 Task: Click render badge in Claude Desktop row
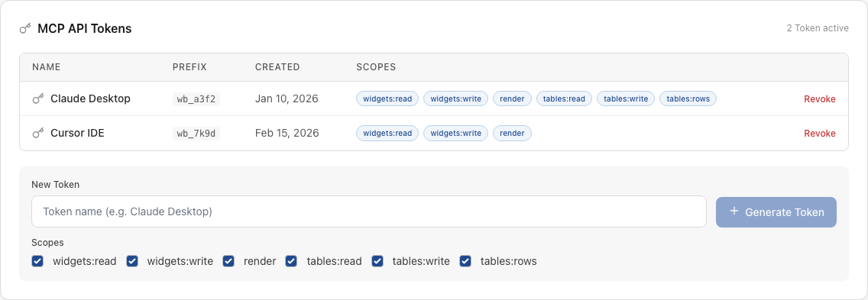[512, 99]
